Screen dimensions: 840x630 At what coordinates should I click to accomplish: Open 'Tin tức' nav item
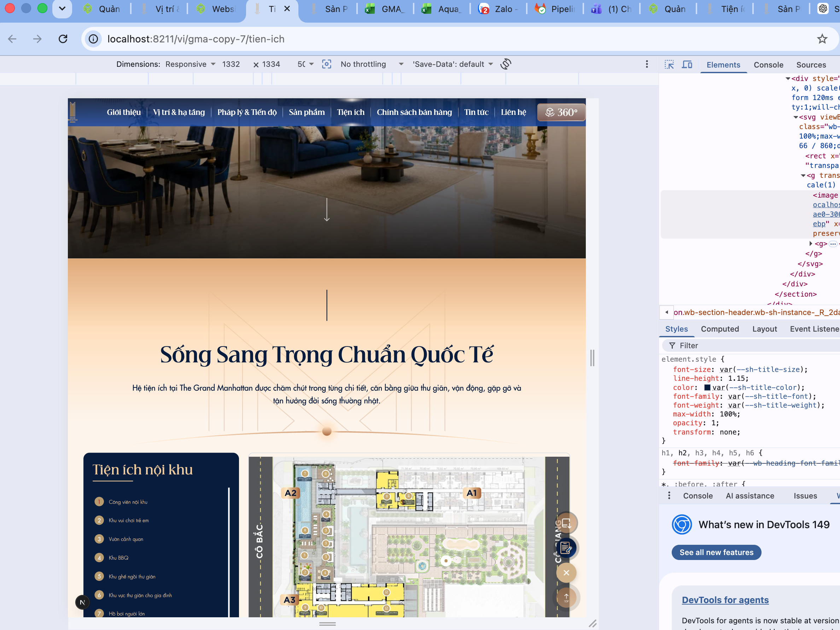pyautogui.click(x=476, y=112)
